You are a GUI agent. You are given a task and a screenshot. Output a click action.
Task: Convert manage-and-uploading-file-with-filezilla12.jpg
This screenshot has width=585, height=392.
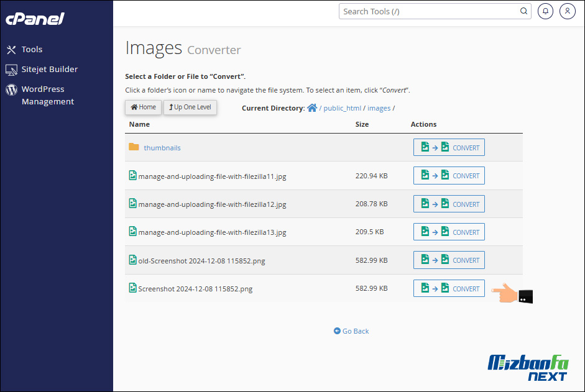(449, 204)
